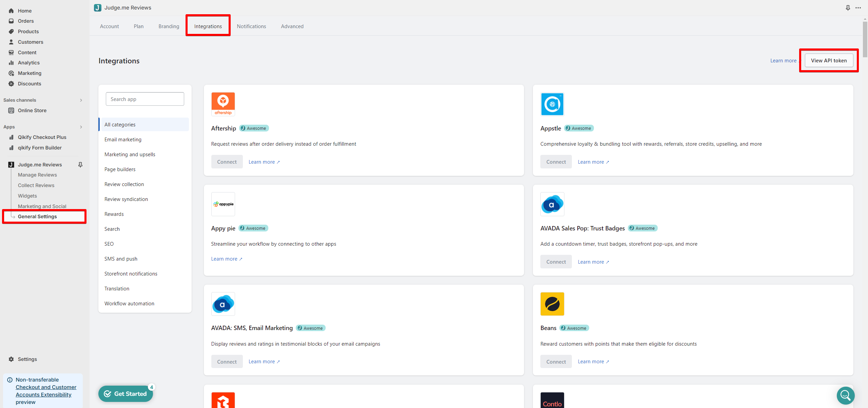Viewport: 868px width, 408px height.
Task: Click the Judge.me logo in header
Action: tap(98, 8)
